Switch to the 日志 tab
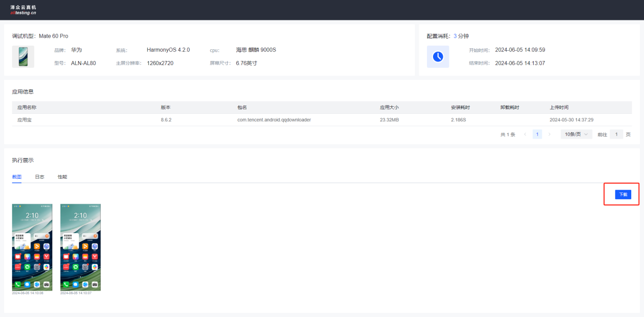This screenshot has height=317, width=644. (x=39, y=177)
